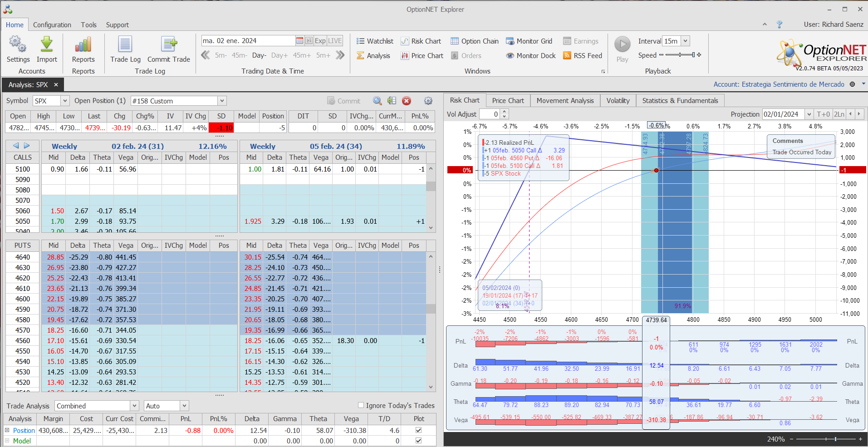The image size is (868, 447).
Task: Click the Import download icon
Action: click(47, 44)
